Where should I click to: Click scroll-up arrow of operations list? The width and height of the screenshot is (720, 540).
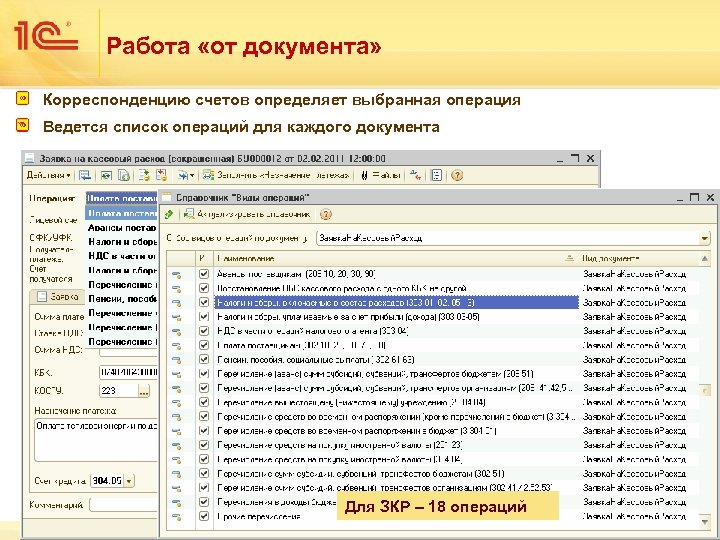(705, 259)
